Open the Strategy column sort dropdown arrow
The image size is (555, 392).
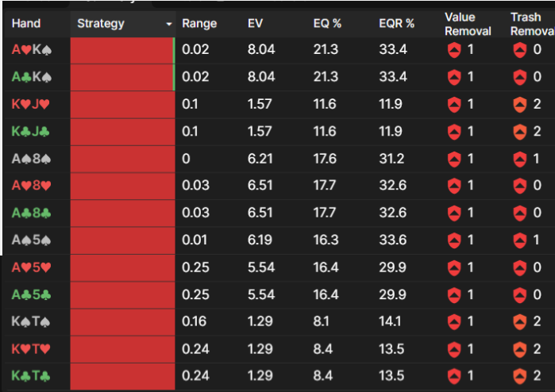169,24
